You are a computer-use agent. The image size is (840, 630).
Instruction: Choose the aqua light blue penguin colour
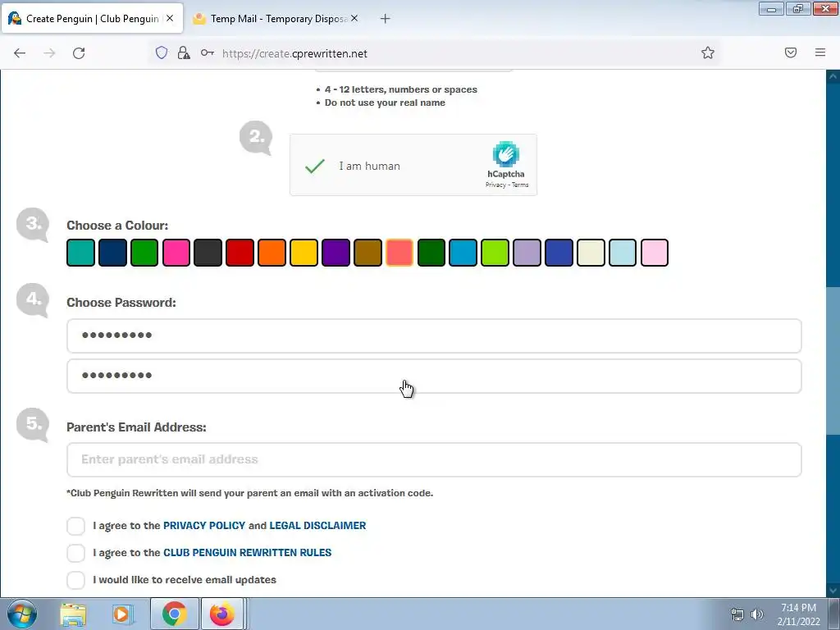tap(623, 253)
